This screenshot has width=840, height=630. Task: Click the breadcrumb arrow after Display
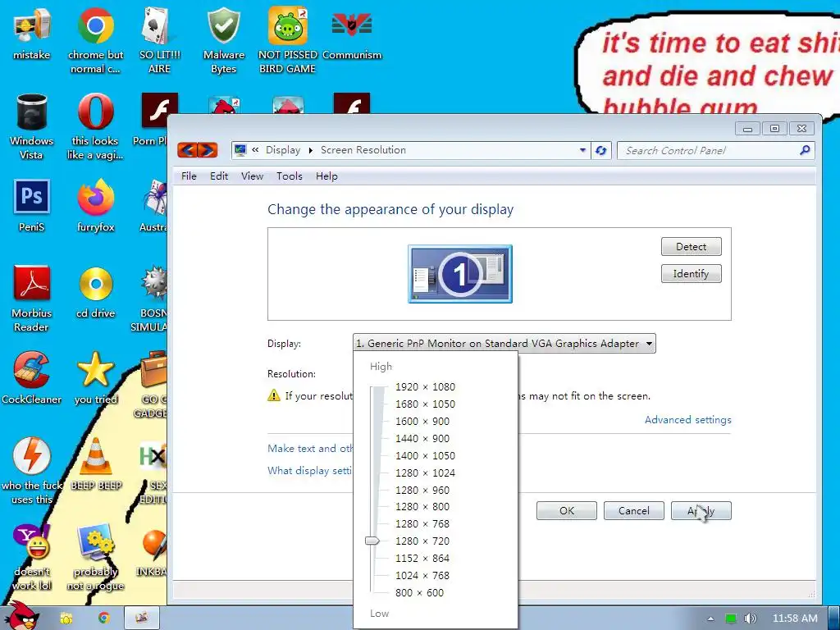coord(310,151)
